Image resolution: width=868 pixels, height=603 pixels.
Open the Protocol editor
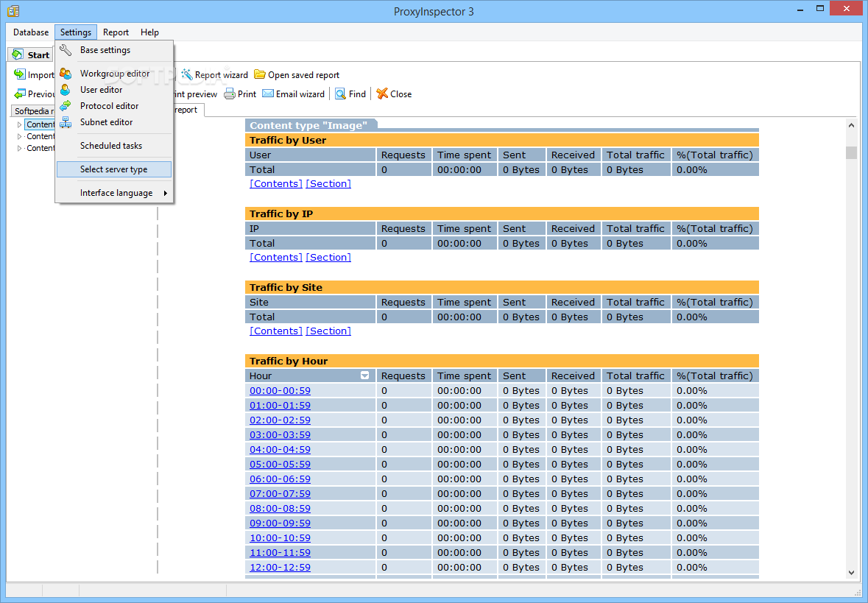pyautogui.click(x=109, y=106)
